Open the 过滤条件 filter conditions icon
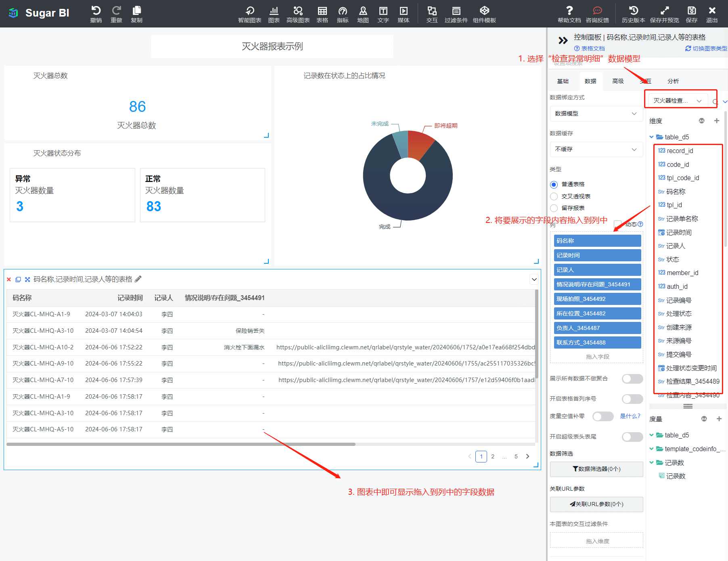The height and width of the screenshot is (561, 728). [x=456, y=11]
